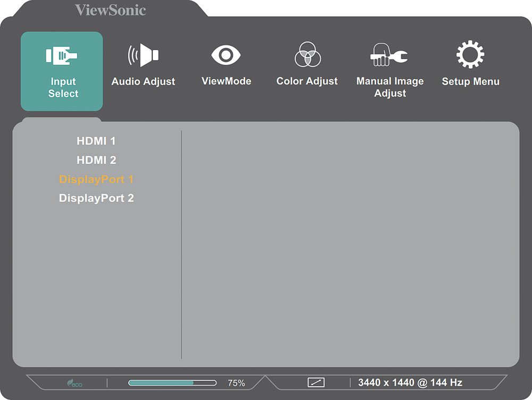This screenshot has height=400, width=532.
Task: Open the "Audio Adjust" text label
Action: [143, 81]
